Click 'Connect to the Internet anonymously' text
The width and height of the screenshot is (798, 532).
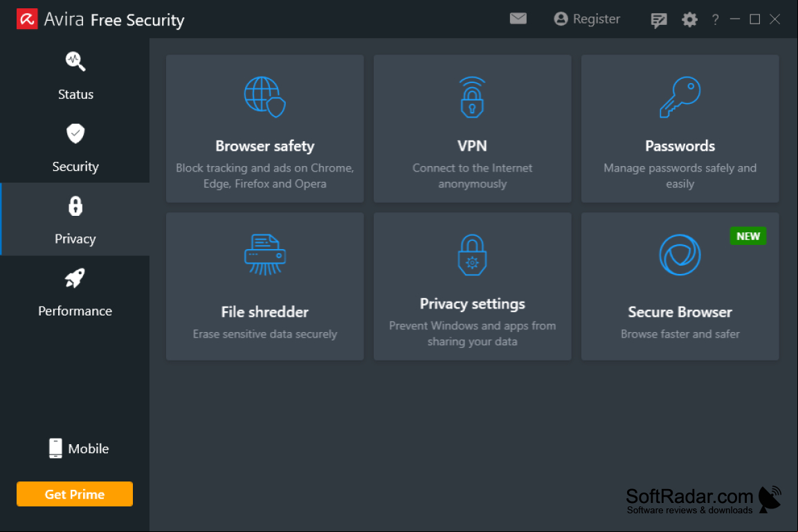(472, 176)
